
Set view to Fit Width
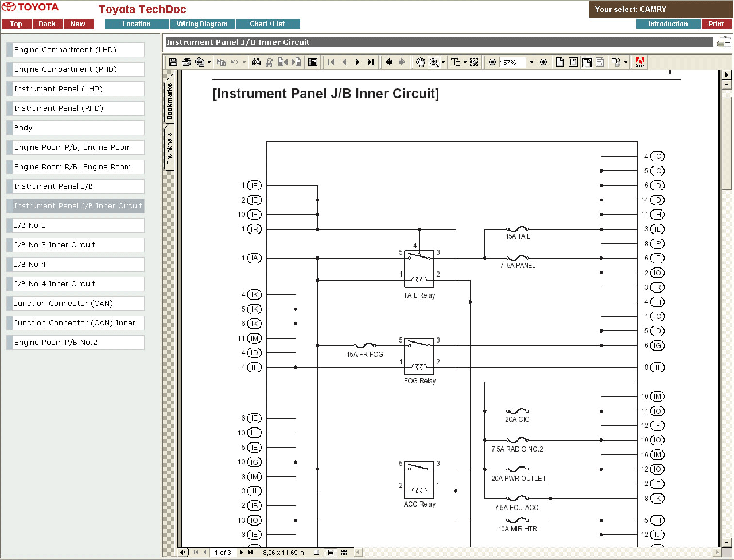pos(587,62)
